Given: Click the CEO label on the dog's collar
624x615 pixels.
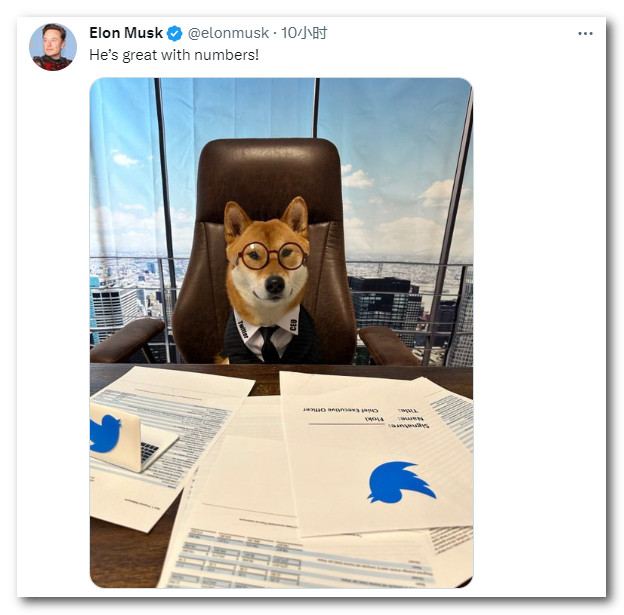Looking at the screenshot, I should pyautogui.click(x=294, y=325).
